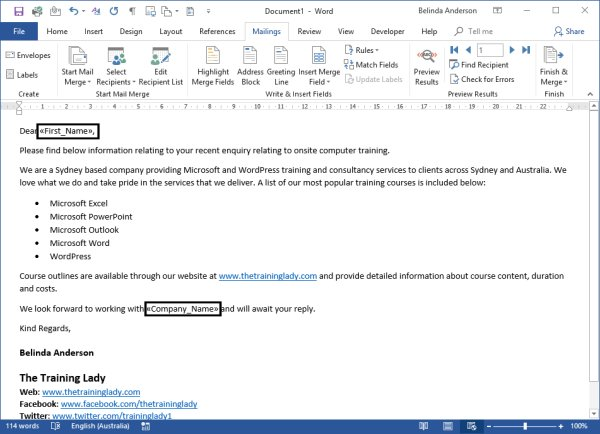Click the Save icon in quick access toolbar
Screen dimensions: 600x434
[18, 11]
